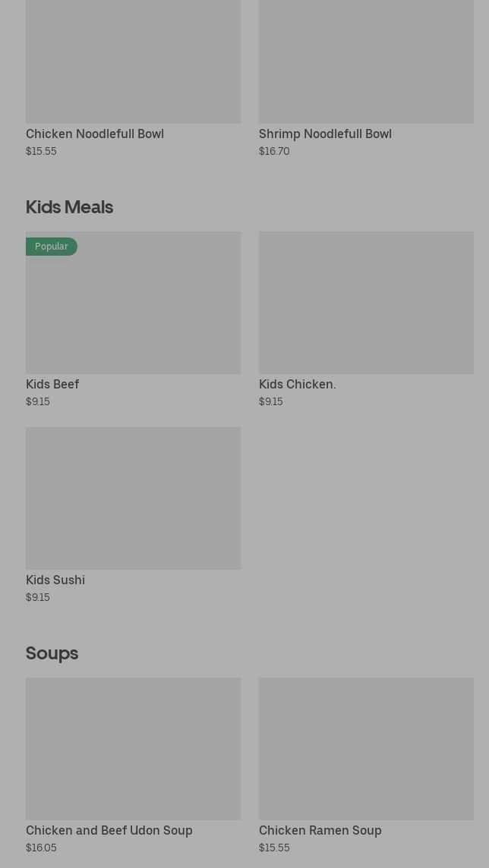Click the Kids Beef item name

(x=52, y=384)
